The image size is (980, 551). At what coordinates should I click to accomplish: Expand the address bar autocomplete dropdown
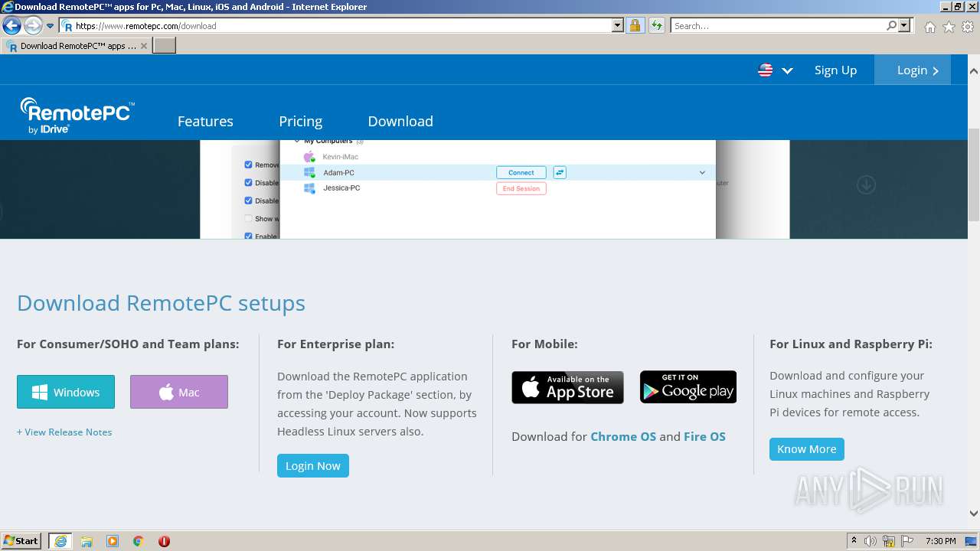(618, 25)
